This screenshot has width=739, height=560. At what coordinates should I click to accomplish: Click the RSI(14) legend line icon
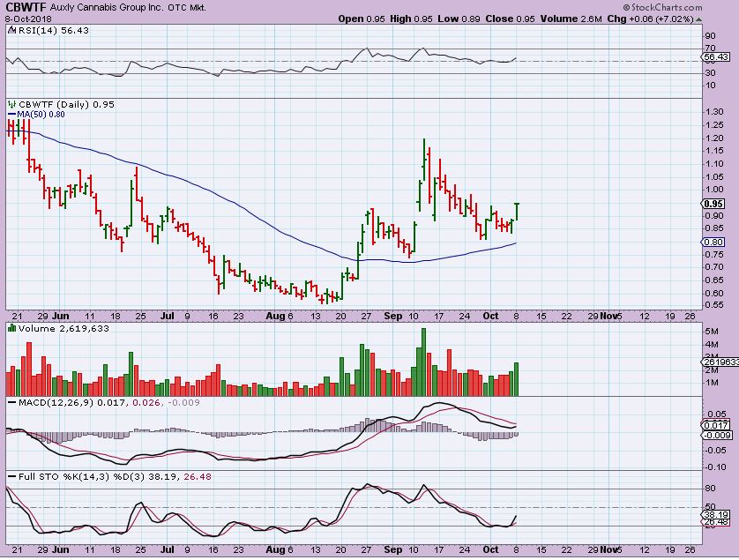[11, 30]
